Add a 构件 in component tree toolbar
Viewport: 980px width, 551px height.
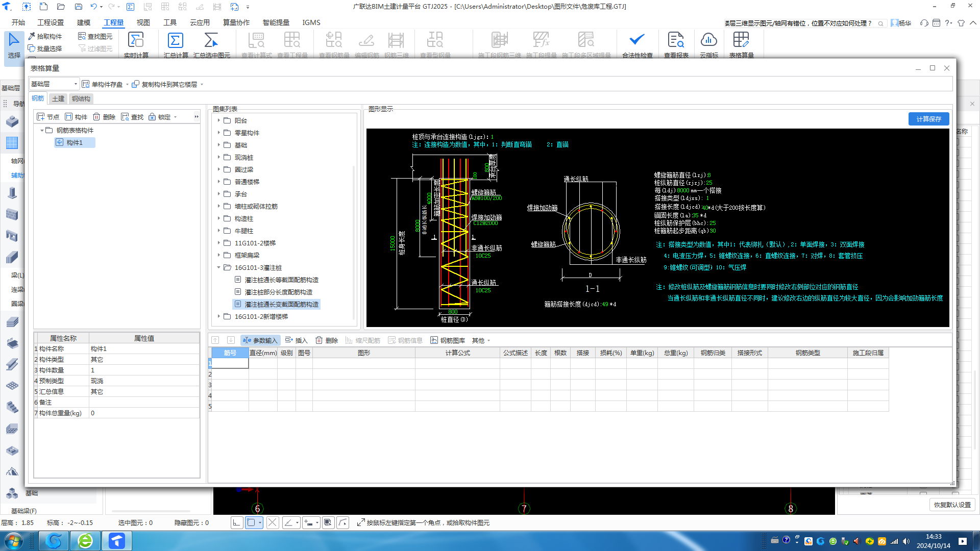76,117
